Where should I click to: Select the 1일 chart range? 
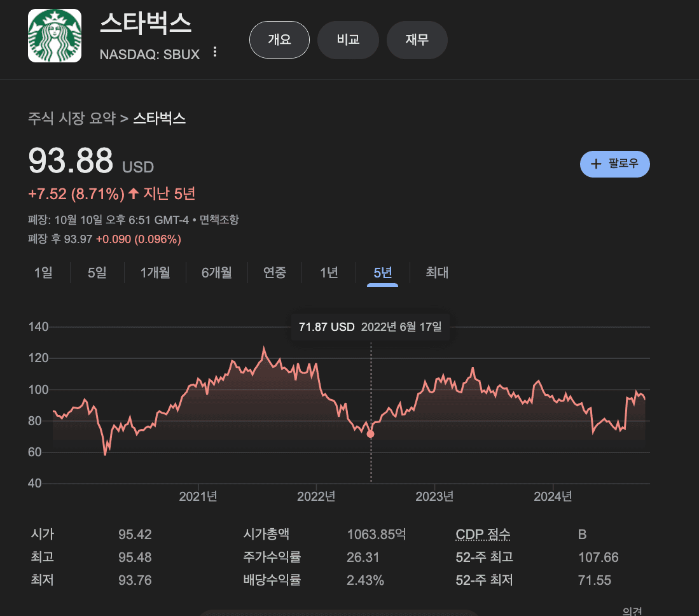43,272
